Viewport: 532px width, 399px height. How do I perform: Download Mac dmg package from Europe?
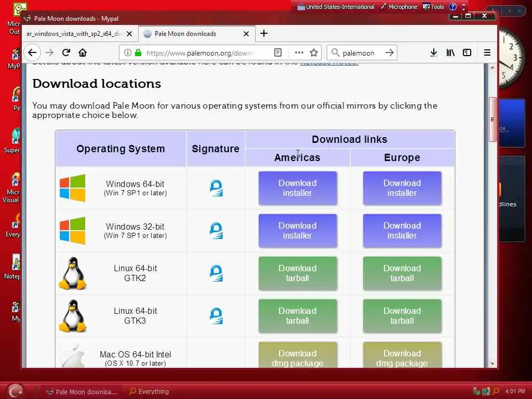pos(402,355)
